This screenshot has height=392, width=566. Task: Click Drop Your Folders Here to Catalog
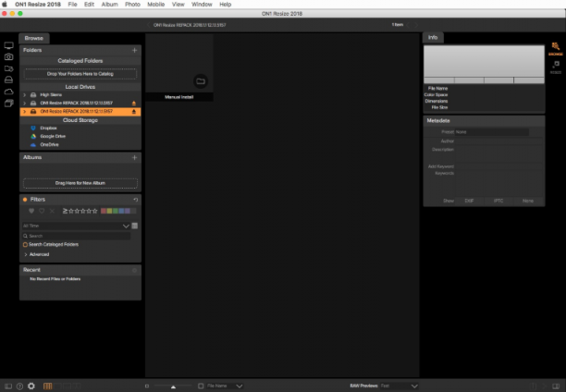[x=80, y=74]
